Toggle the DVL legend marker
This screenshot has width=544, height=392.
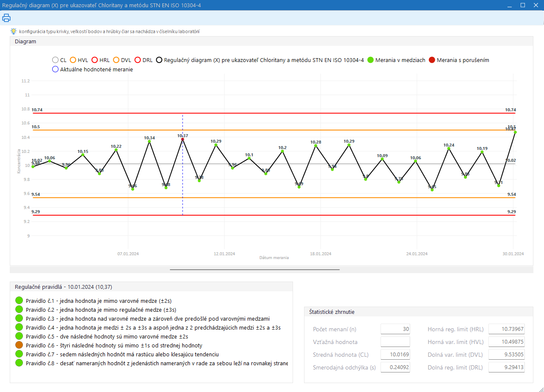pyautogui.click(x=116, y=60)
